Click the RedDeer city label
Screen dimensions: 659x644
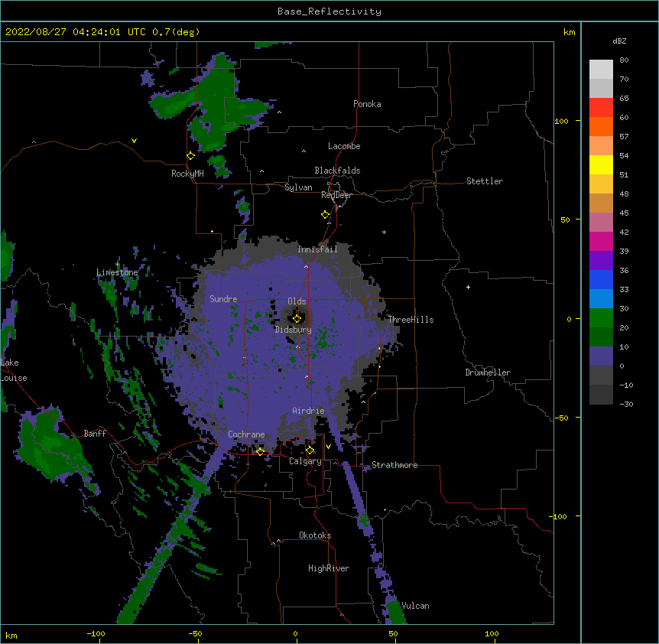(x=336, y=195)
